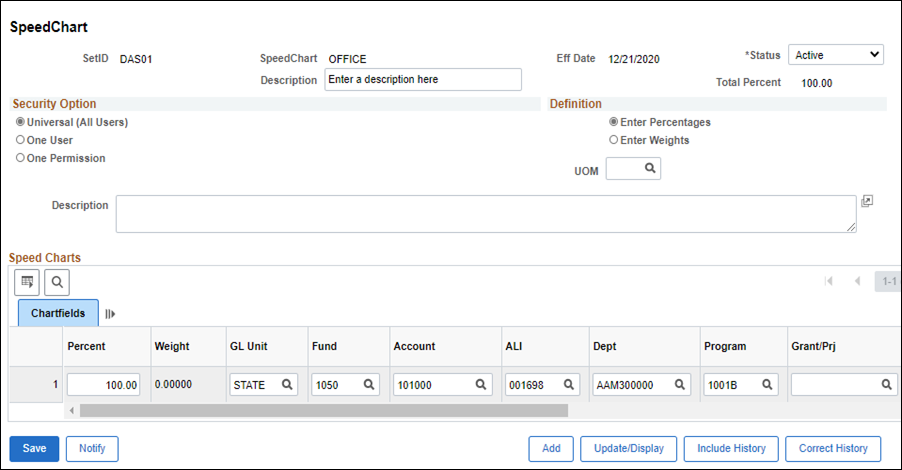
Task: Open the Account field lookup icon
Action: [x=481, y=384]
